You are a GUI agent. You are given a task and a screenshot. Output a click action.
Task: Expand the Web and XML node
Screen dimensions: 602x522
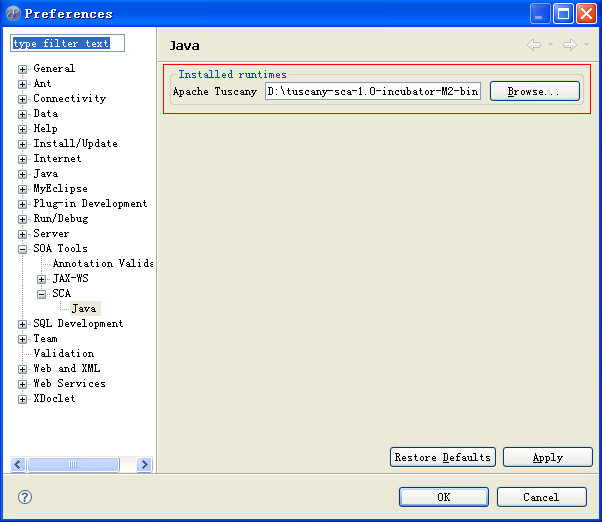(x=22, y=370)
